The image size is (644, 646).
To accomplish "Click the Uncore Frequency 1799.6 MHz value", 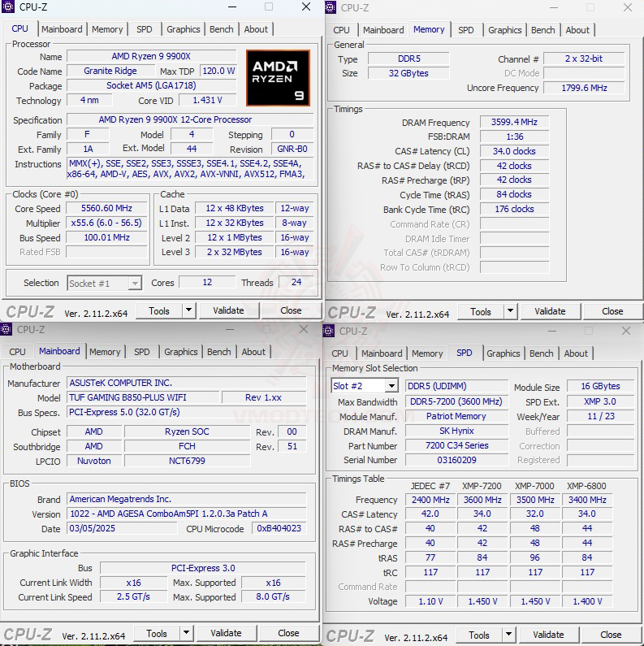I will (584, 88).
